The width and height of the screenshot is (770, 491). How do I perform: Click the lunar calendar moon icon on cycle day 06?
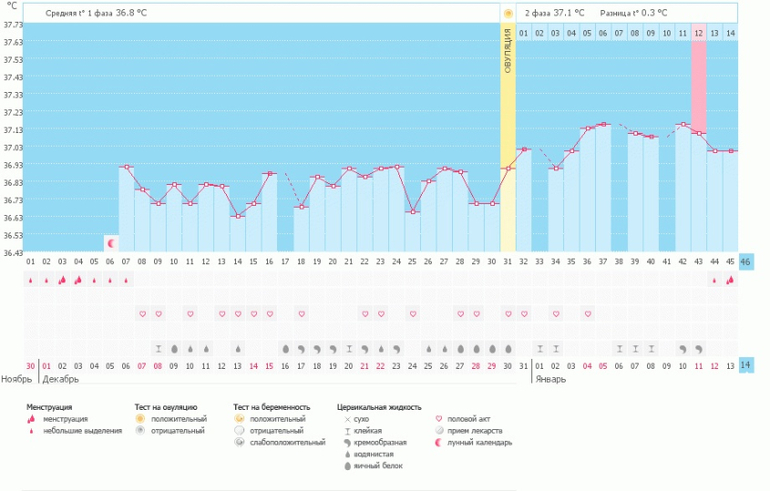(111, 244)
